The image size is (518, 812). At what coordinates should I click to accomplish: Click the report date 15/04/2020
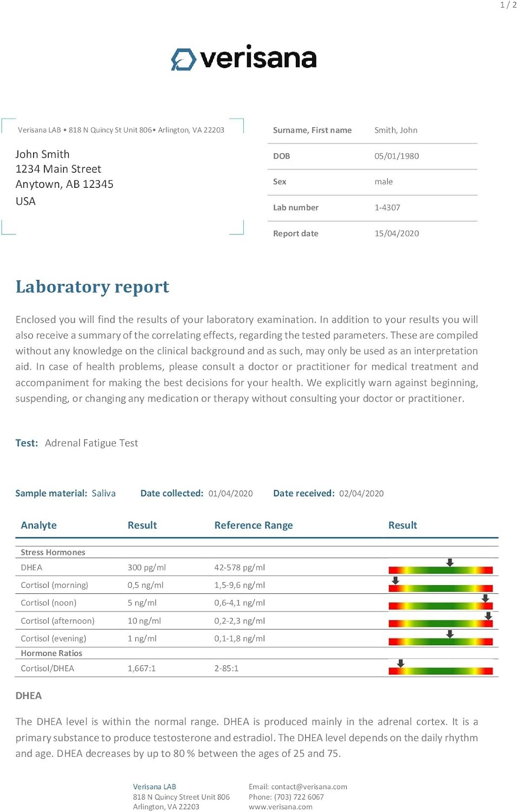pos(397,233)
